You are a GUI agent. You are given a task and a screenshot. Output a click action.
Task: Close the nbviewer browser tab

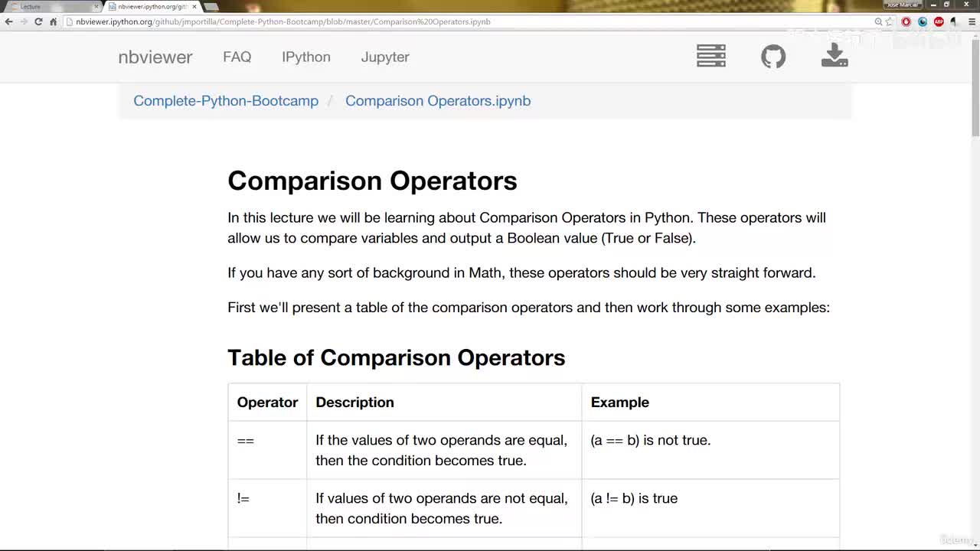pyautogui.click(x=194, y=6)
